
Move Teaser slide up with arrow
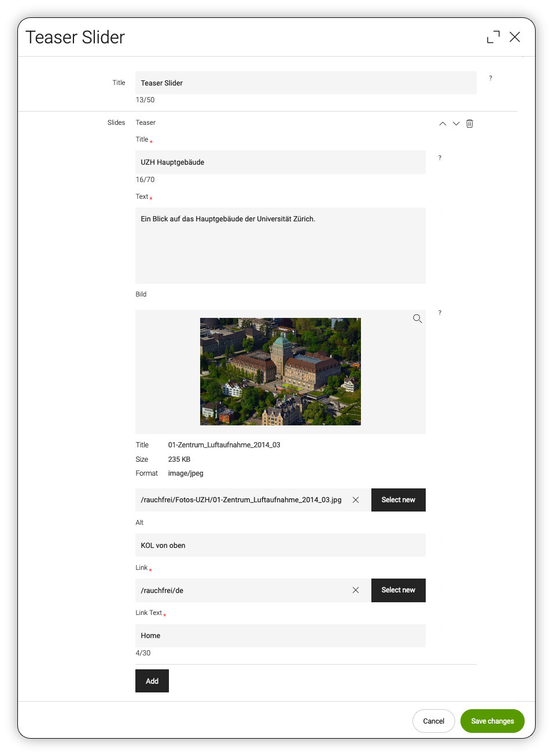pyautogui.click(x=443, y=124)
